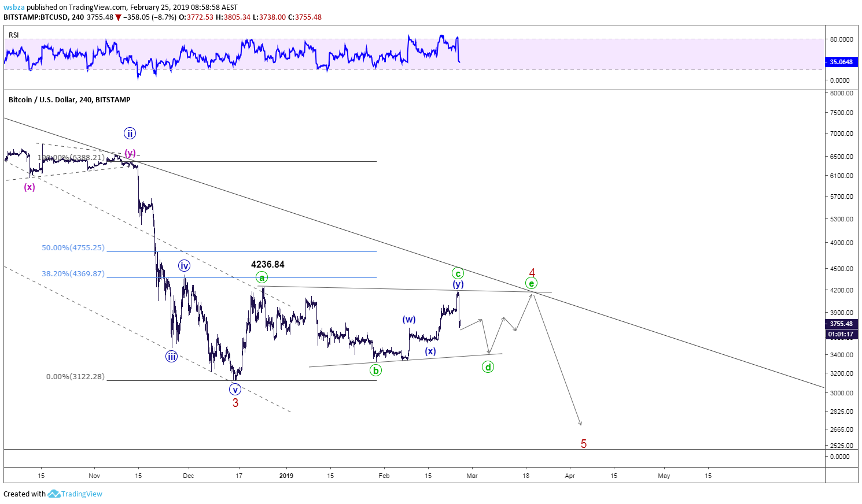Viewport: 862px width, 504px height.
Task: Select the Bitcoin / U.S. Dollar chart title
Action: pyautogui.click(x=69, y=100)
